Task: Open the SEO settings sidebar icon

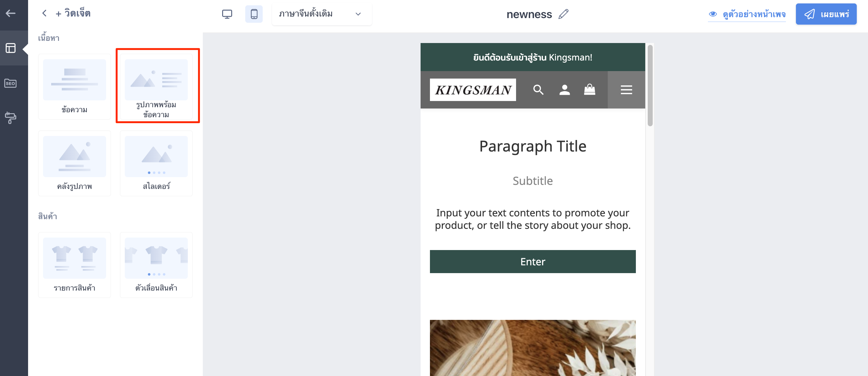Action: tap(10, 83)
